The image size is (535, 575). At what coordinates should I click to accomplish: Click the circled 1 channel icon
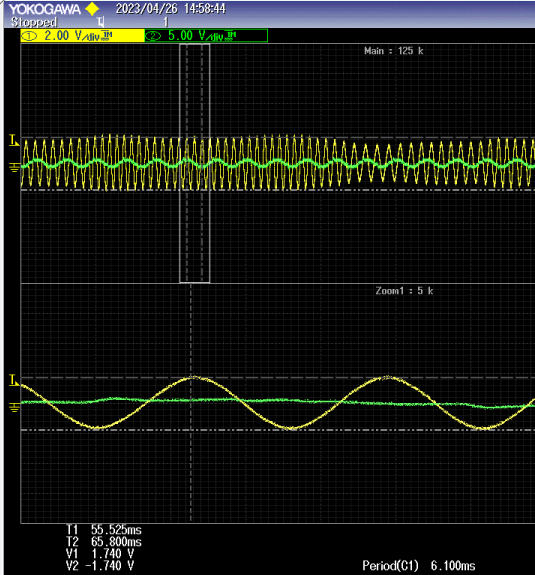point(29,36)
